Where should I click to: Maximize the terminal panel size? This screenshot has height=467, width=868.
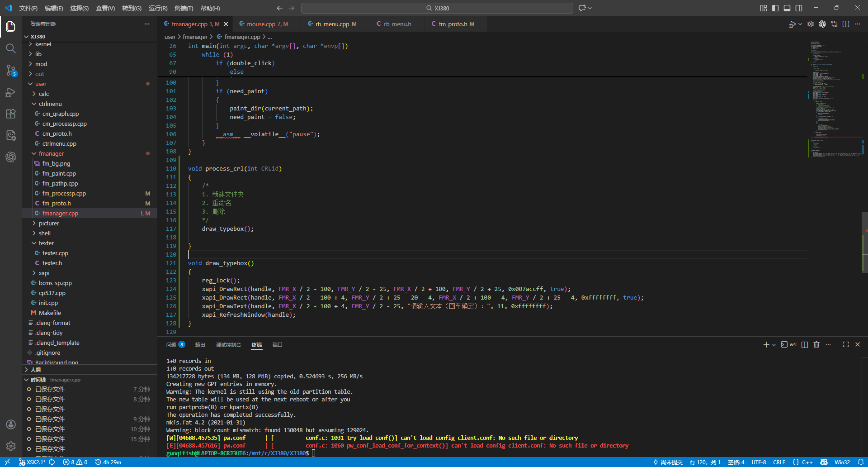pyautogui.click(x=846, y=345)
